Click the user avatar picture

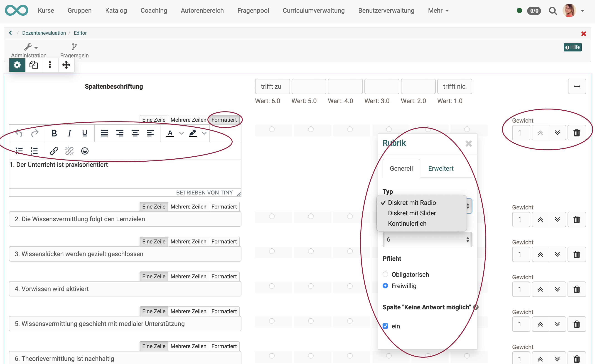[x=569, y=10]
